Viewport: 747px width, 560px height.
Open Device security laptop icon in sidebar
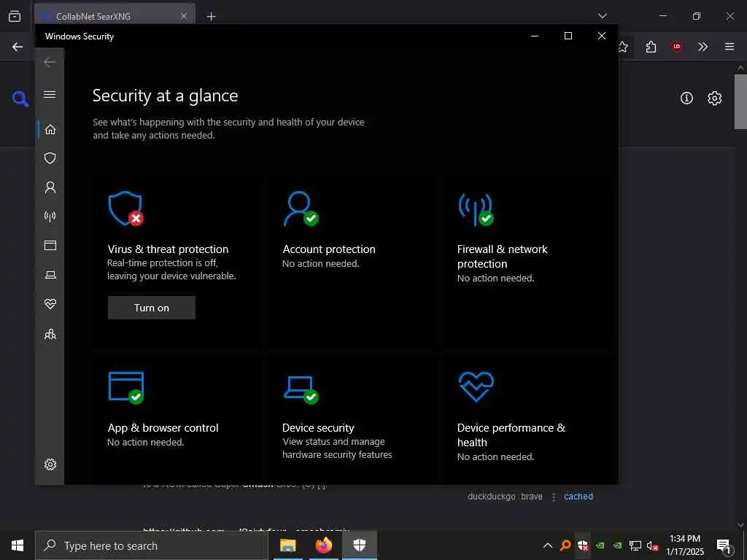point(50,275)
